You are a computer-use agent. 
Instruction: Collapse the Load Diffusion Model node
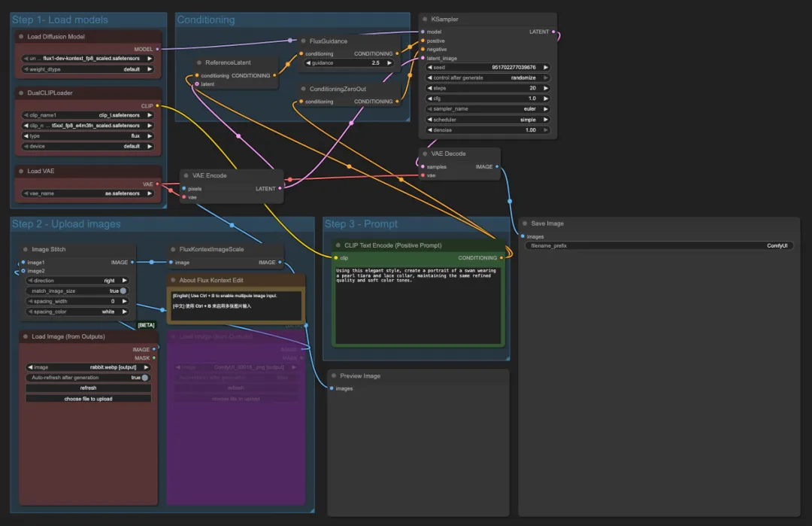pos(21,37)
